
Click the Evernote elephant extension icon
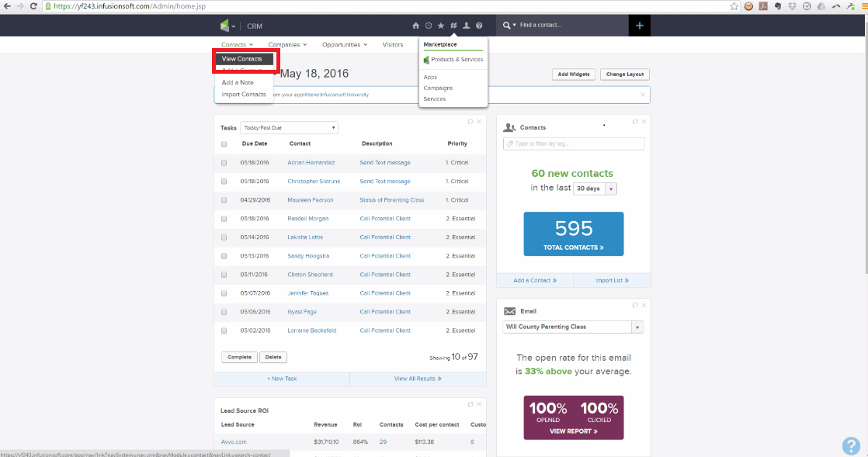pos(778,6)
